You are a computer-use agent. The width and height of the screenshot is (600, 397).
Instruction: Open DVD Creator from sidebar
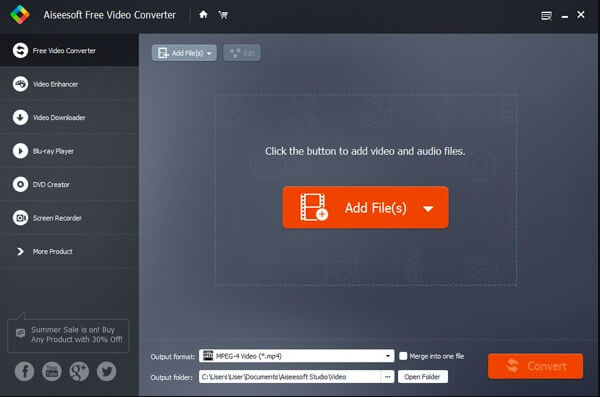(69, 184)
